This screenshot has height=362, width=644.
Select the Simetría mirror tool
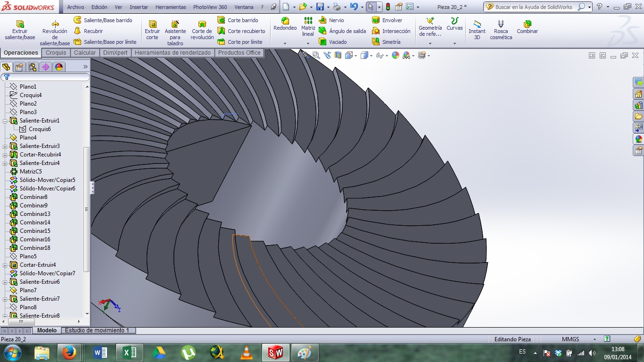(x=386, y=42)
